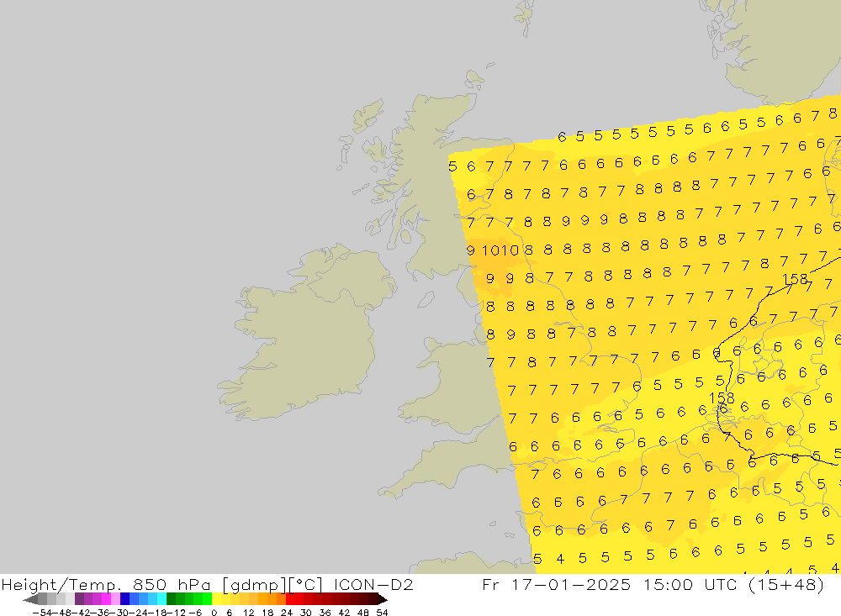Click the legend label '18'
The height and width of the screenshot is (616, 841).
[x=267, y=613]
